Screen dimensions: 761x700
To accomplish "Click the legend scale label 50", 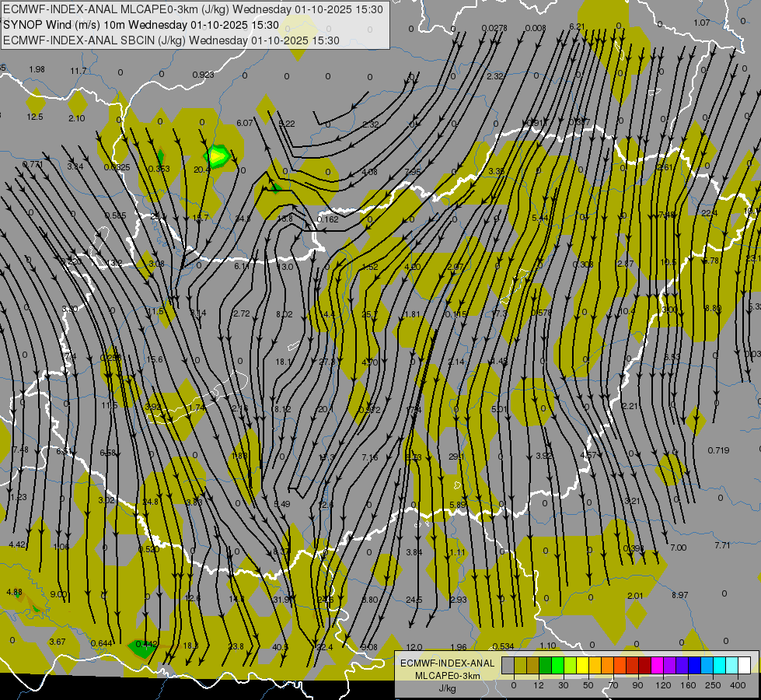I will tap(588, 685).
